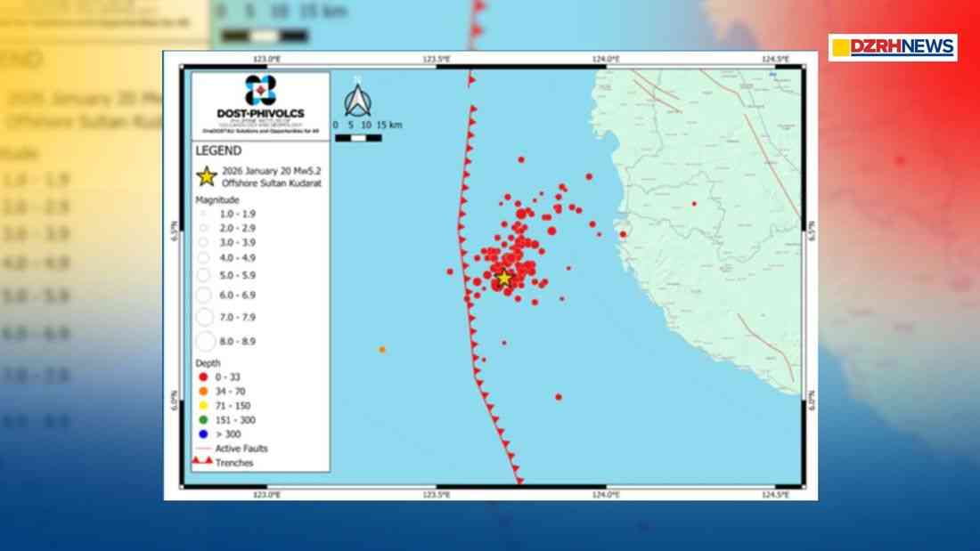This screenshot has height=551, width=980.
Task: Click the "Magnitude" legend subheading
Action: point(216,200)
